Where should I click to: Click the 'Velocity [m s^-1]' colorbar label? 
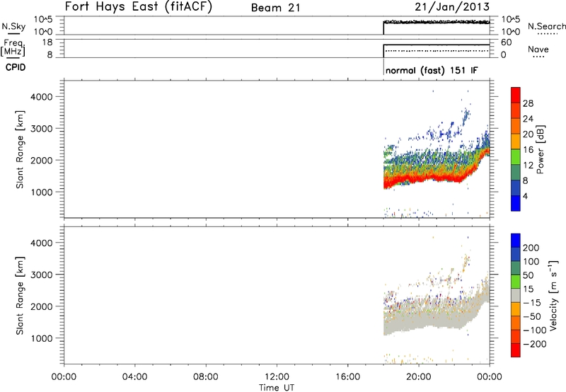pyautogui.click(x=553, y=295)
